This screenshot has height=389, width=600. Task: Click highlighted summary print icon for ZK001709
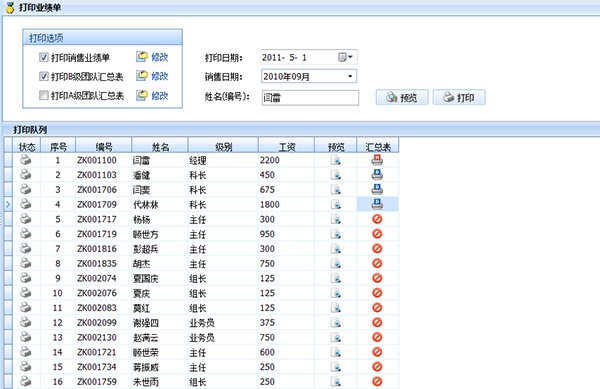377,204
